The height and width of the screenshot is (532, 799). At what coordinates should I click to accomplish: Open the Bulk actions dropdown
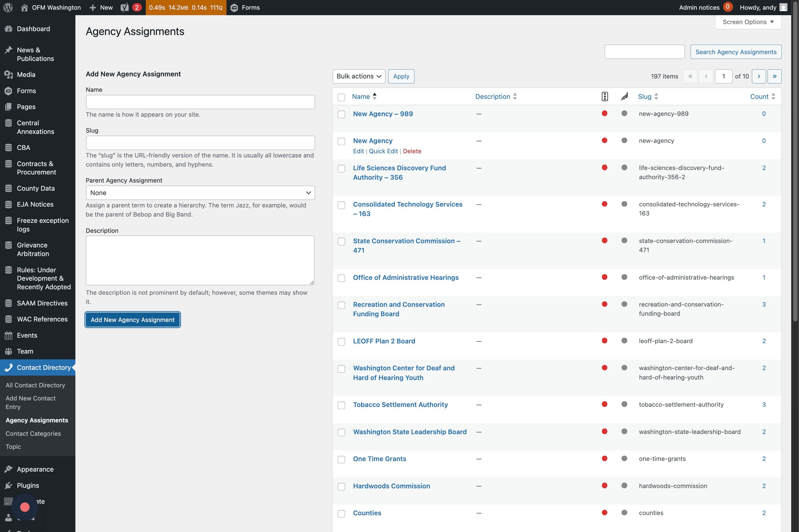359,76
